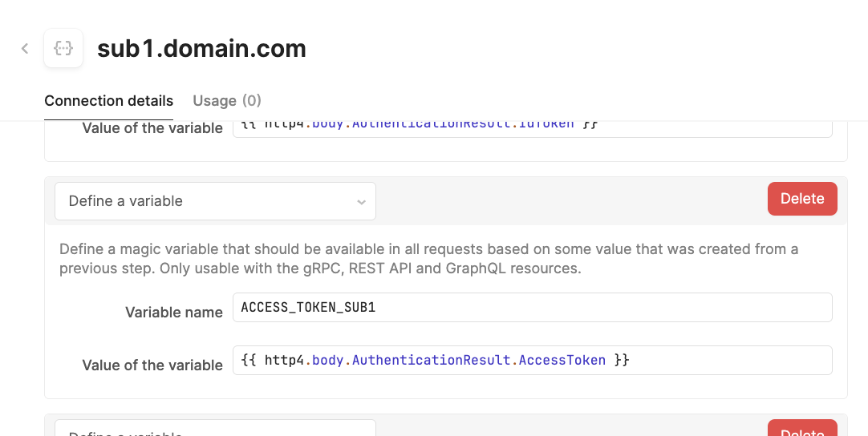Go back using the left chevron arrow
The width and height of the screenshot is (868, 436).
25,49
